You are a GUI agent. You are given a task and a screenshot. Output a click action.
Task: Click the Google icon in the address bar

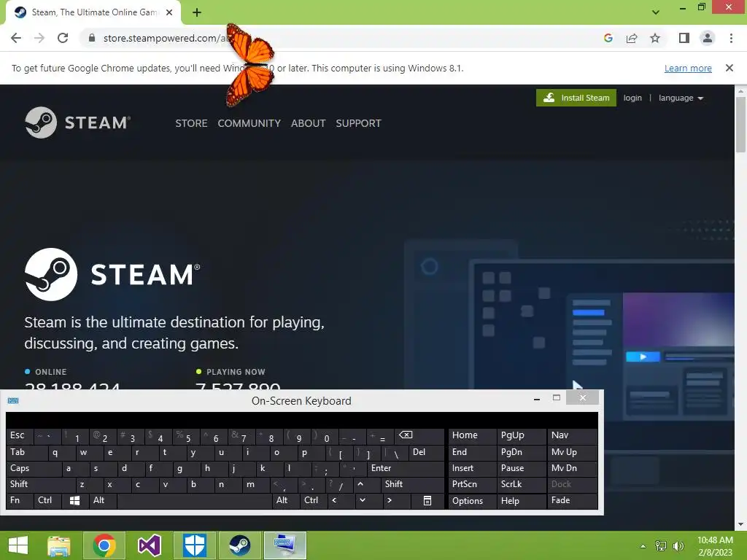(608, 38)
